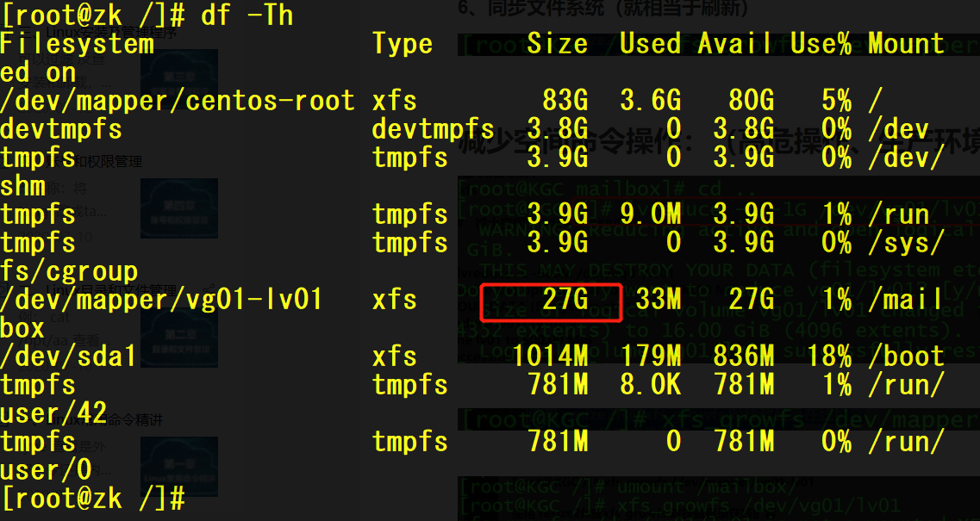Select the 'Avail' column header

(735, 44)
